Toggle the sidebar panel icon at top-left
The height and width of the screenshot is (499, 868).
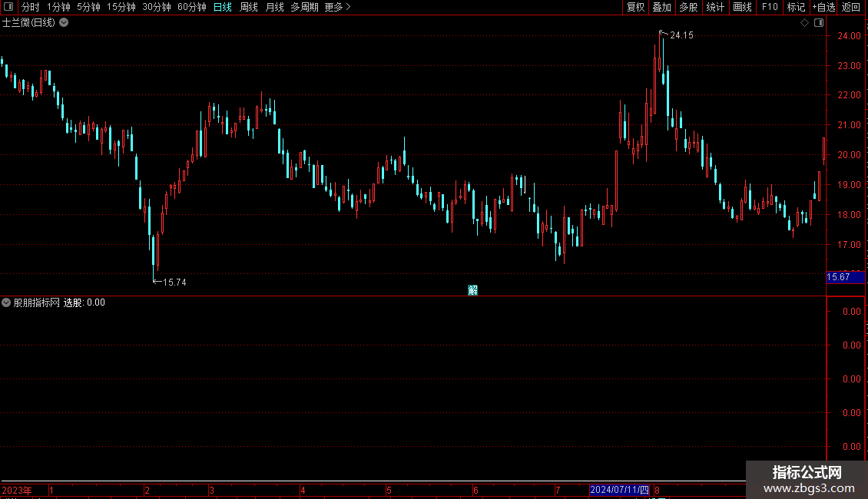click(8, 7)
